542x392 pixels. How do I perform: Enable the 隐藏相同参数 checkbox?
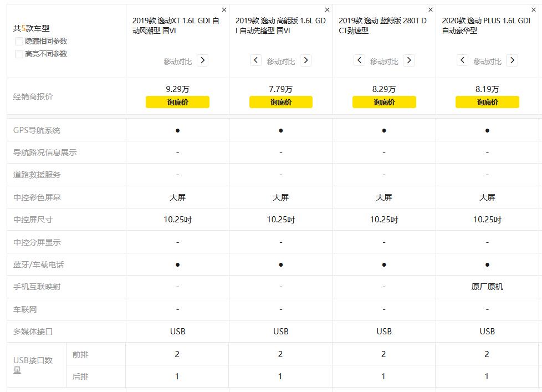point(19,42)
